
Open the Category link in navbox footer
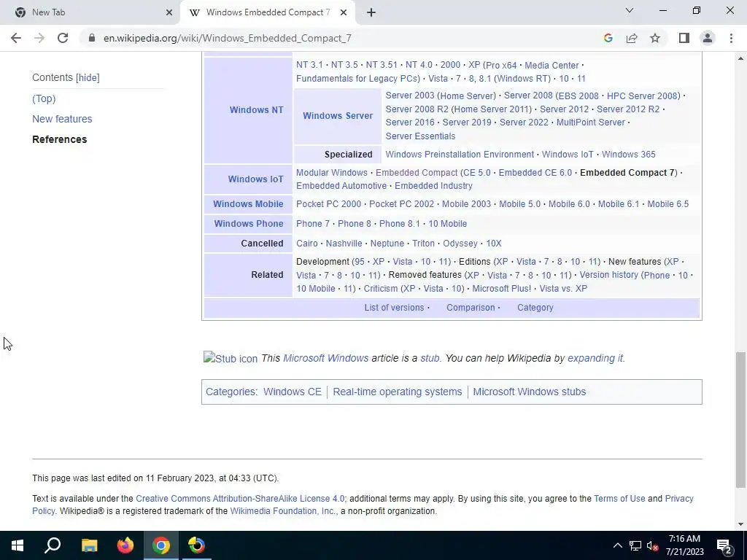(x=535, y=308)
